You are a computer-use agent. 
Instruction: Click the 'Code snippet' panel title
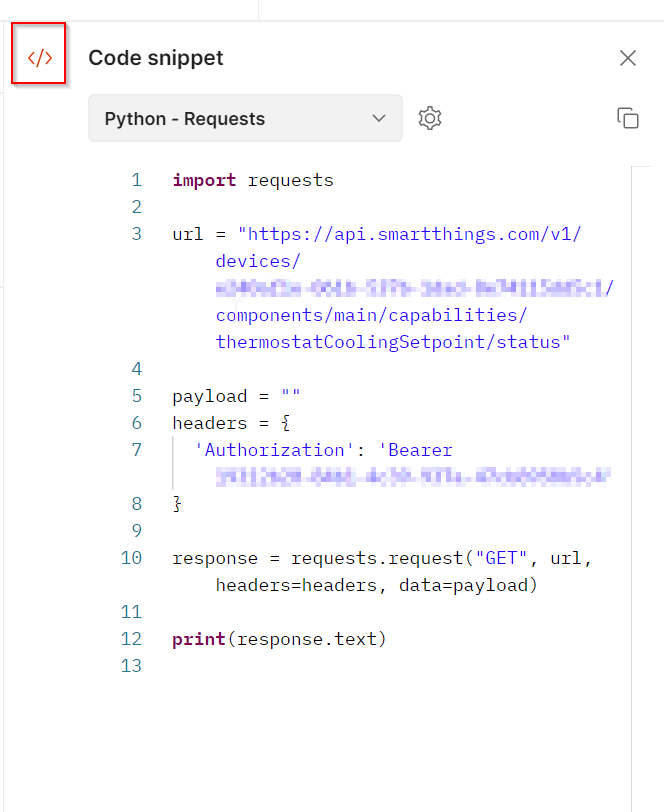[156, 58]
